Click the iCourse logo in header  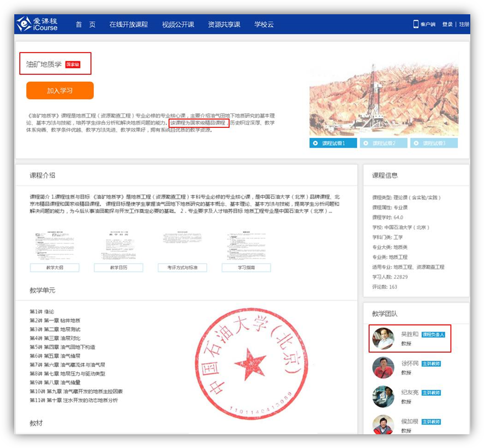37,24
